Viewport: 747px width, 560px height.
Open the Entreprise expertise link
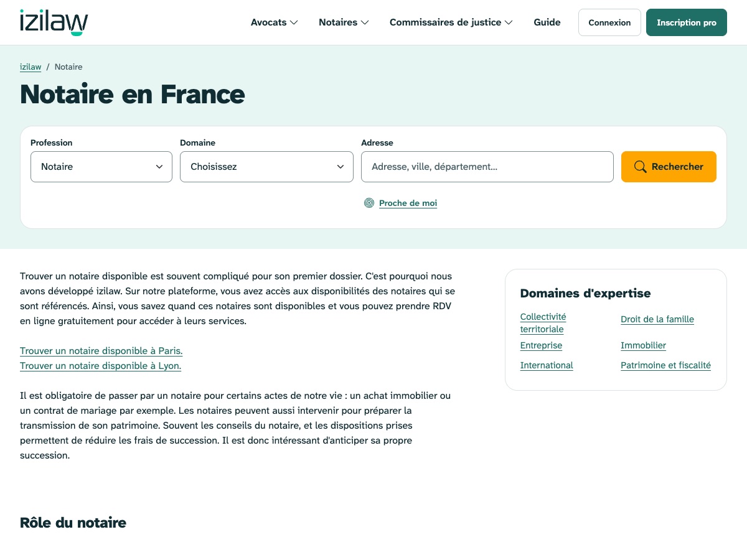pos(541,345)
